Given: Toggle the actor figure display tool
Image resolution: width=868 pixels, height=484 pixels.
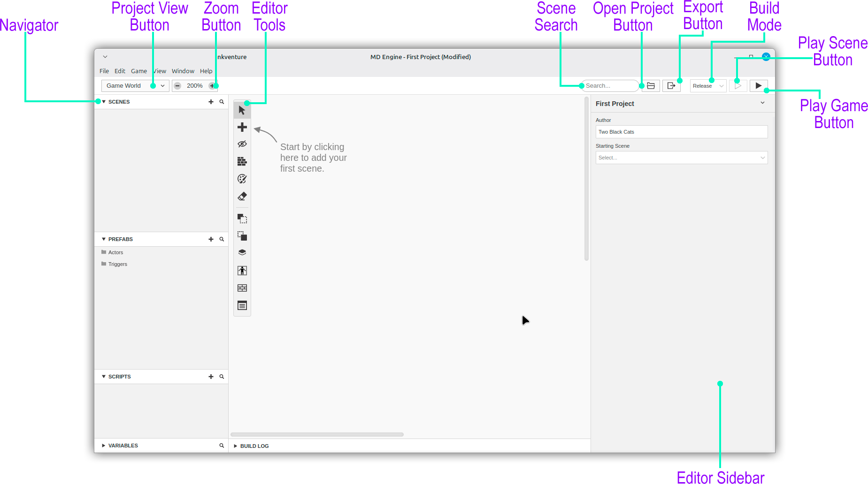Looking at the screenshot, I should click(x=242, y=271).
